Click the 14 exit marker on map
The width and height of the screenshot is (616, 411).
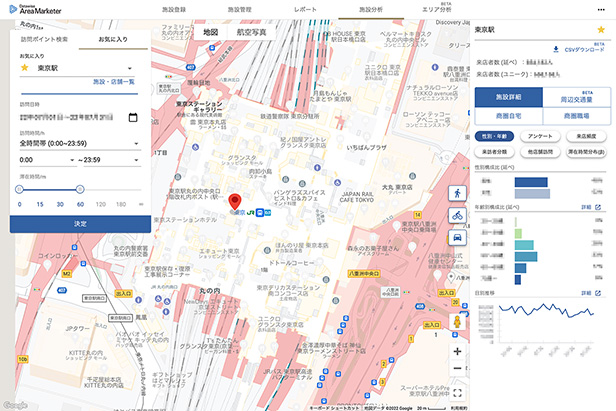417,215
